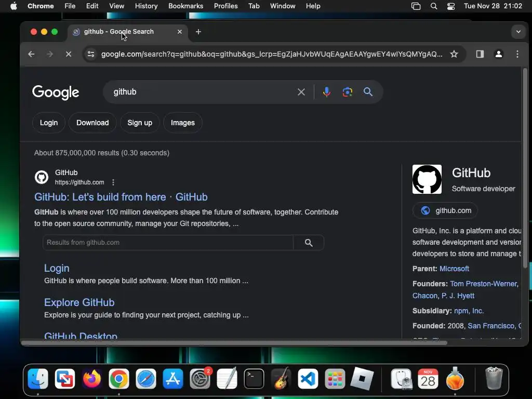Open npm, Inc. subsidiary link
532x399 pixels.
[469, 311]
